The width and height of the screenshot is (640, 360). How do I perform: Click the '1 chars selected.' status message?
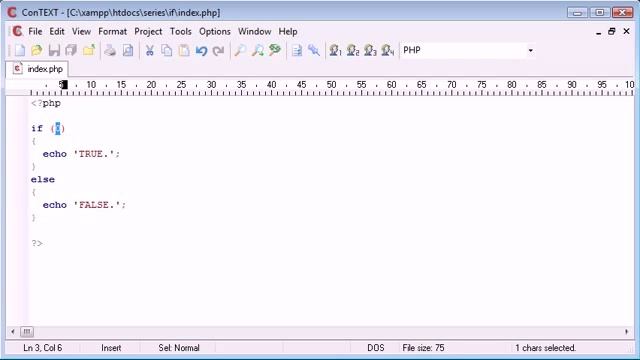point(545,348)
